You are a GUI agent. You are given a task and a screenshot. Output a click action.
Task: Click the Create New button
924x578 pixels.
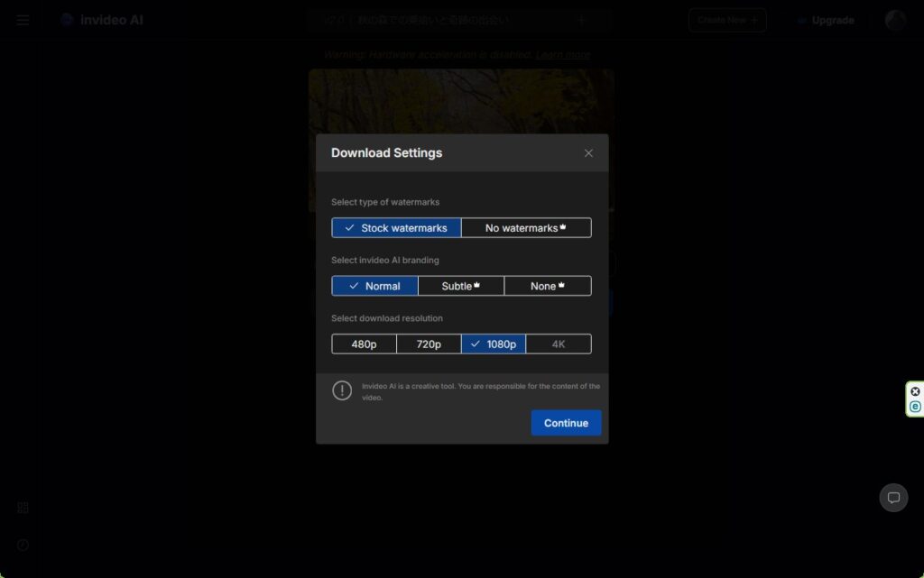pyautogui.click(x=726, y=20)
